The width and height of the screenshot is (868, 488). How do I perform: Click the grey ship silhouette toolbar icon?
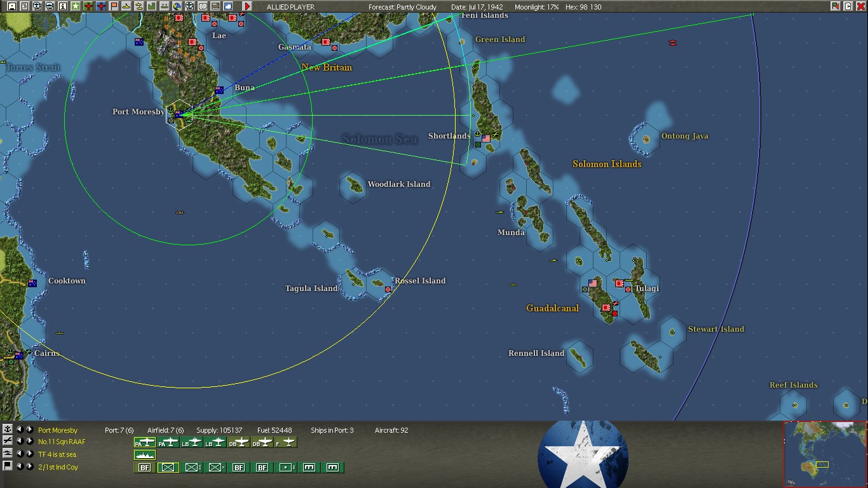[x=165, y=6]
